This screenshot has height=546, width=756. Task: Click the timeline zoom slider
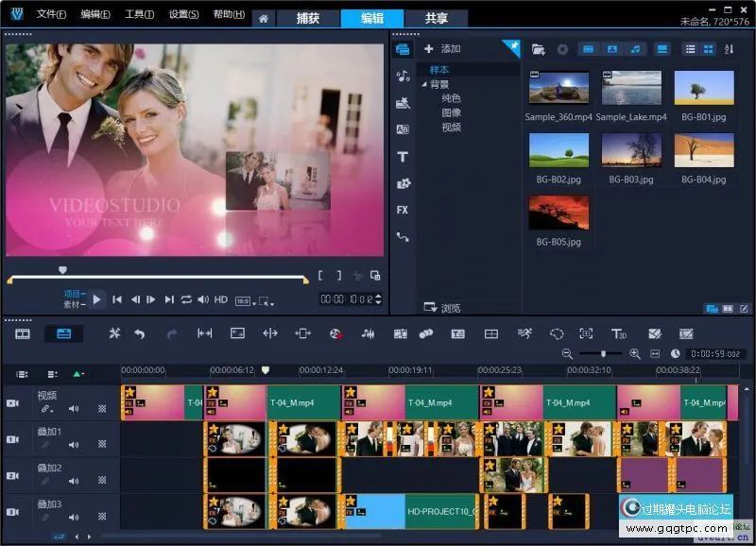pos(604,353)
